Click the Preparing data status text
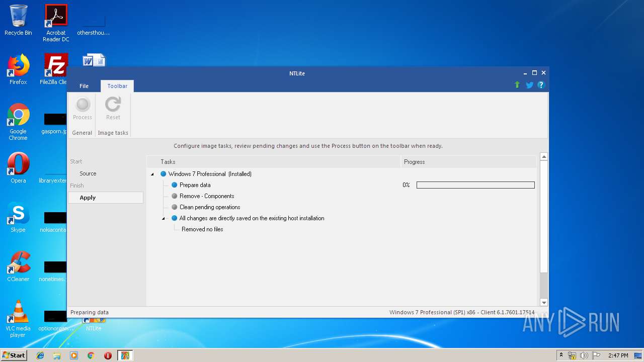Viewport: 644px width, 362px height. [x=90, y=312]
